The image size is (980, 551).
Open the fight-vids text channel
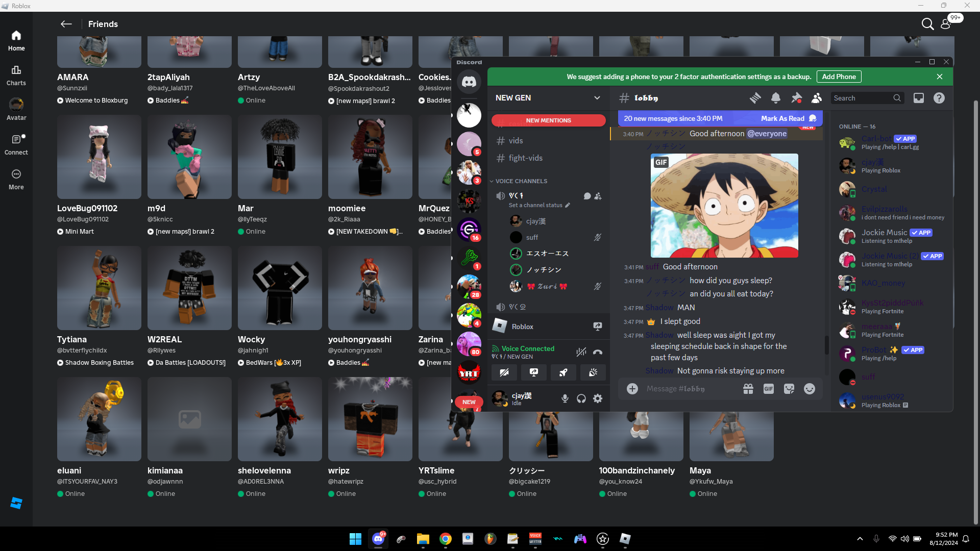point(525,158)
